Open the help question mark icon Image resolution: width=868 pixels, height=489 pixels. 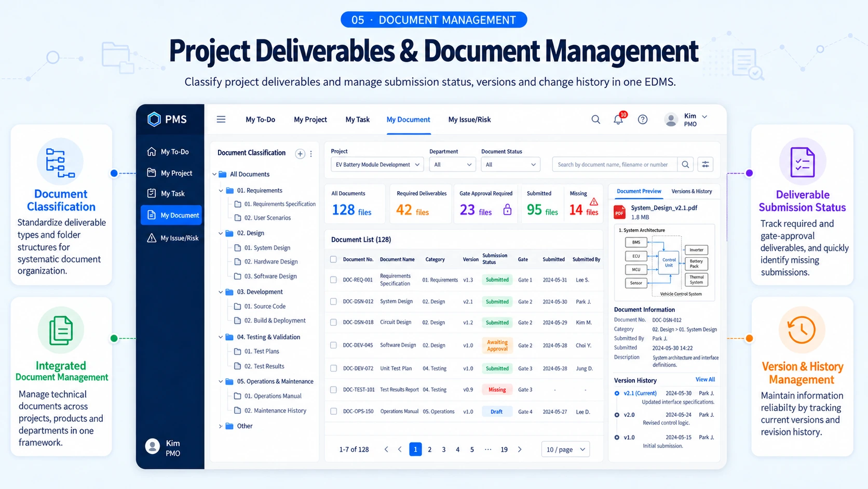pyautogui.click(x=643, y=120)
